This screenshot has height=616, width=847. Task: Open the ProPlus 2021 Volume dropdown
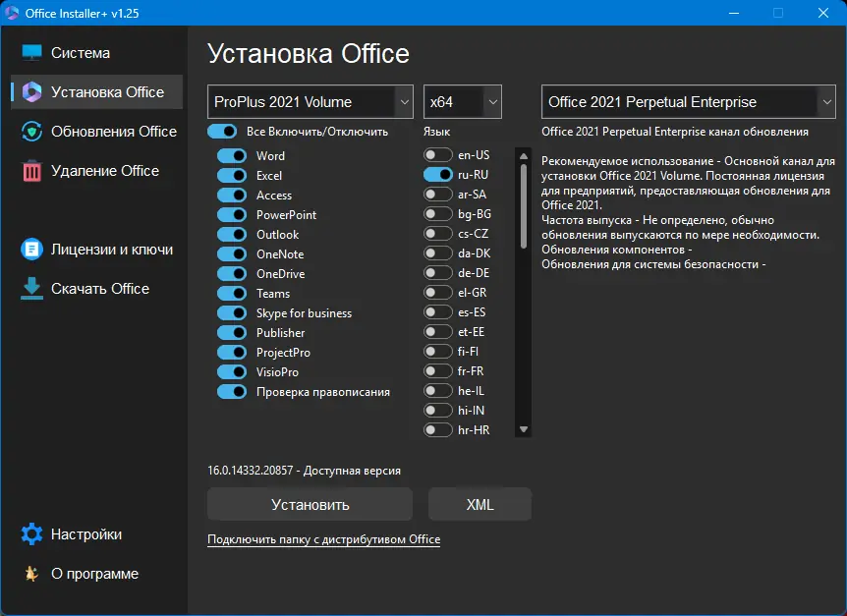pos(311,102)
